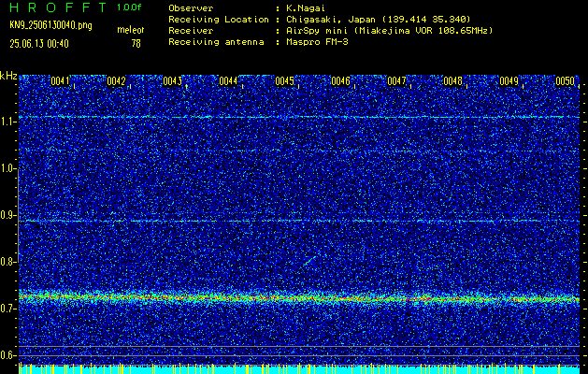588x374 pixels.
Task: Click the 0046 time marker
Action: coord(341,81)
